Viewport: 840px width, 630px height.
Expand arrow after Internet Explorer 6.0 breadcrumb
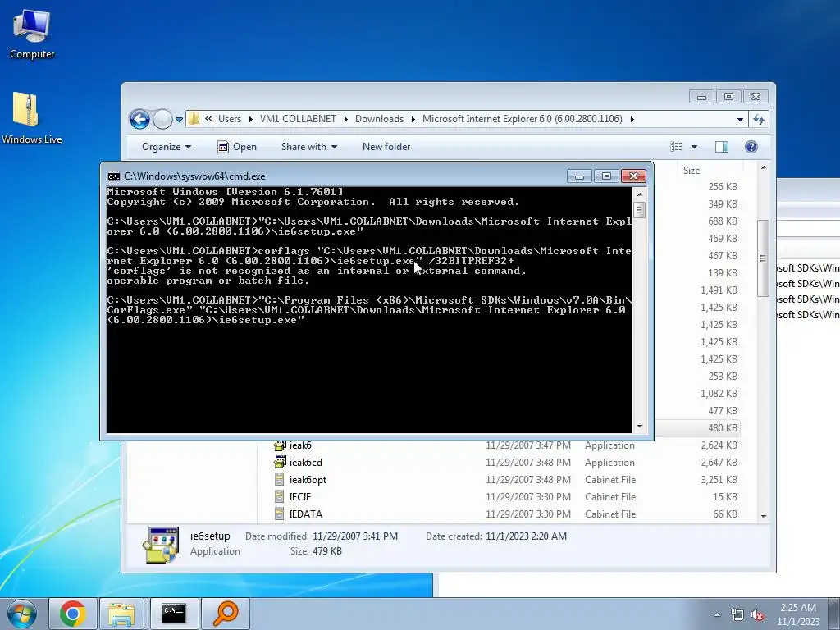click(632, 119)
